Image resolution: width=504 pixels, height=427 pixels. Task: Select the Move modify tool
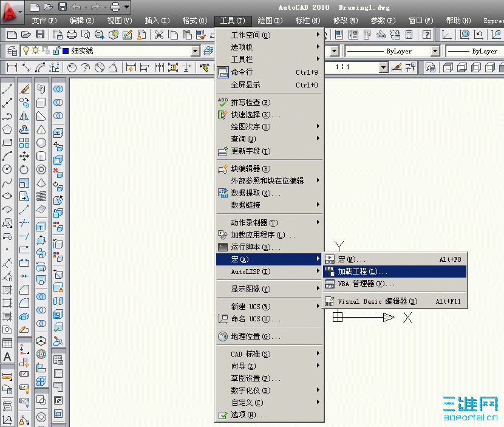[x=24, y=156]
